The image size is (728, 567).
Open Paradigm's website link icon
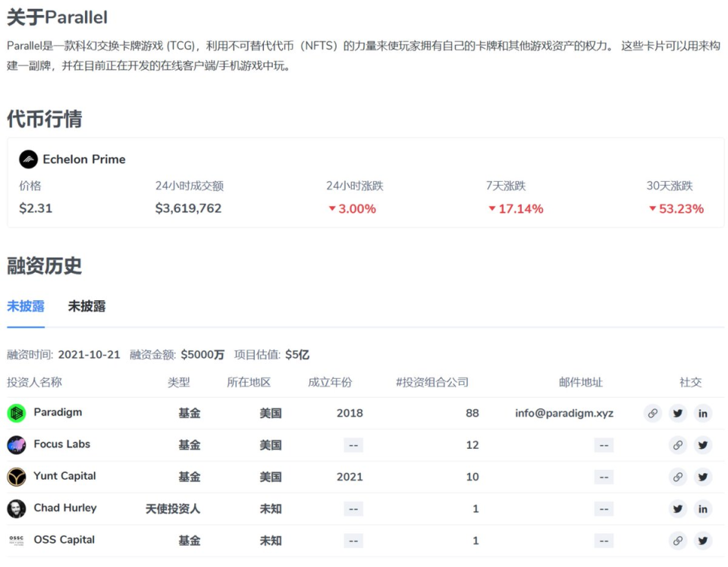point(652,414)
